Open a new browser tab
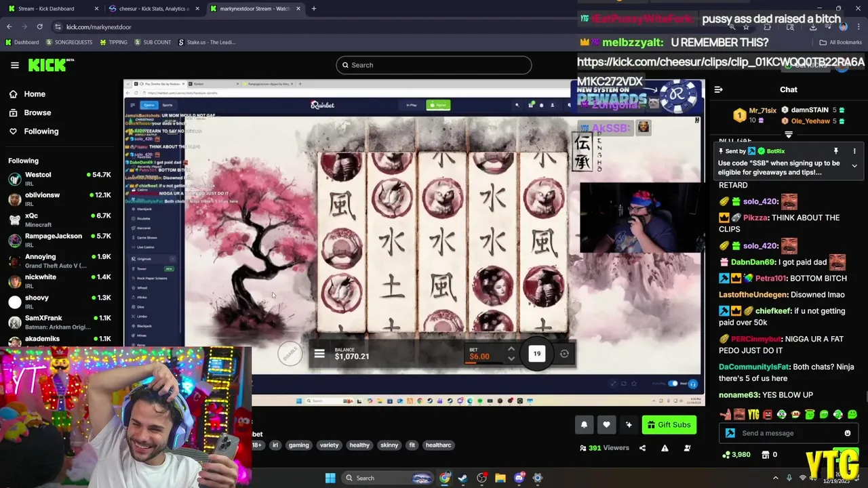The image size is (868, 488). (313, 9)
